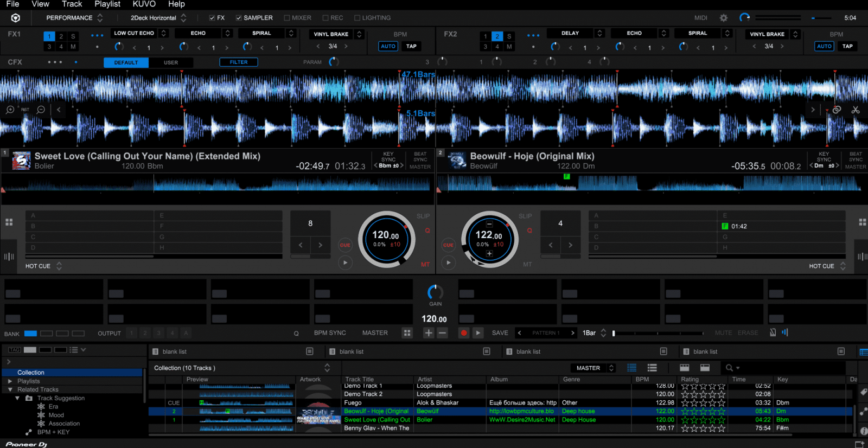Enable the MIXER checkbox
The image size is (868, 448).
coord(287,18)
